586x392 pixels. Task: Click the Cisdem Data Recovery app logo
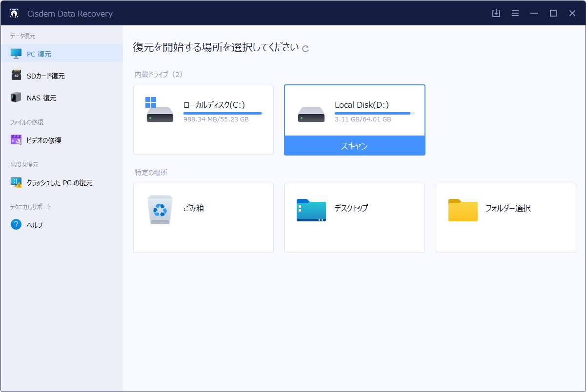[x=14, y=13]
